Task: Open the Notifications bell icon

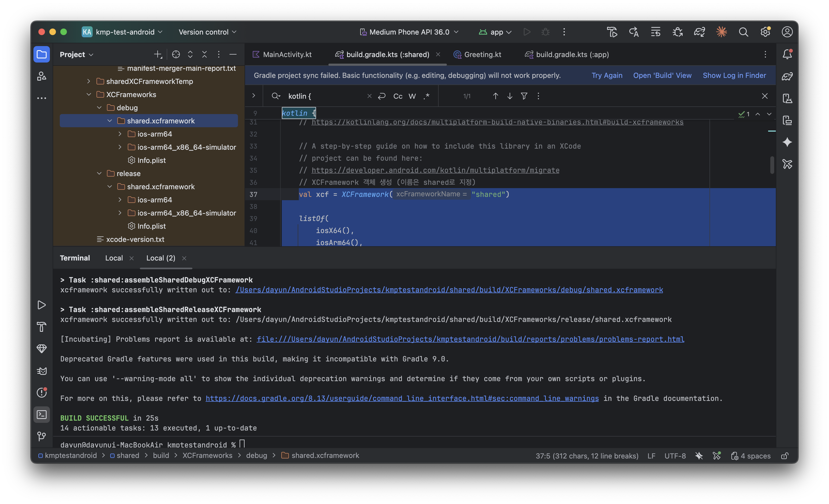Action: click(x=787, y=54)
